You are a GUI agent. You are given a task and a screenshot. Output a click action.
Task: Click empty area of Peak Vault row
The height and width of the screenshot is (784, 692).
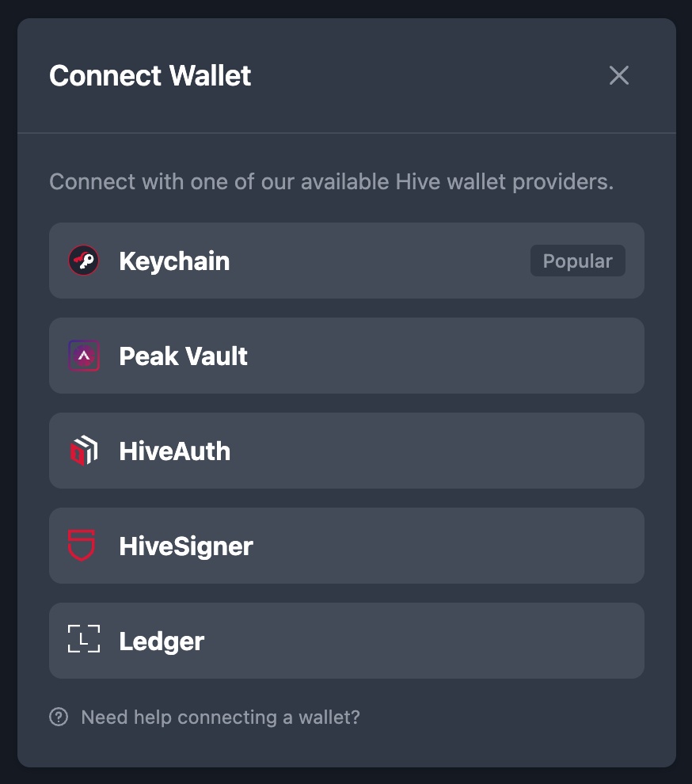(x=445, y=356)
